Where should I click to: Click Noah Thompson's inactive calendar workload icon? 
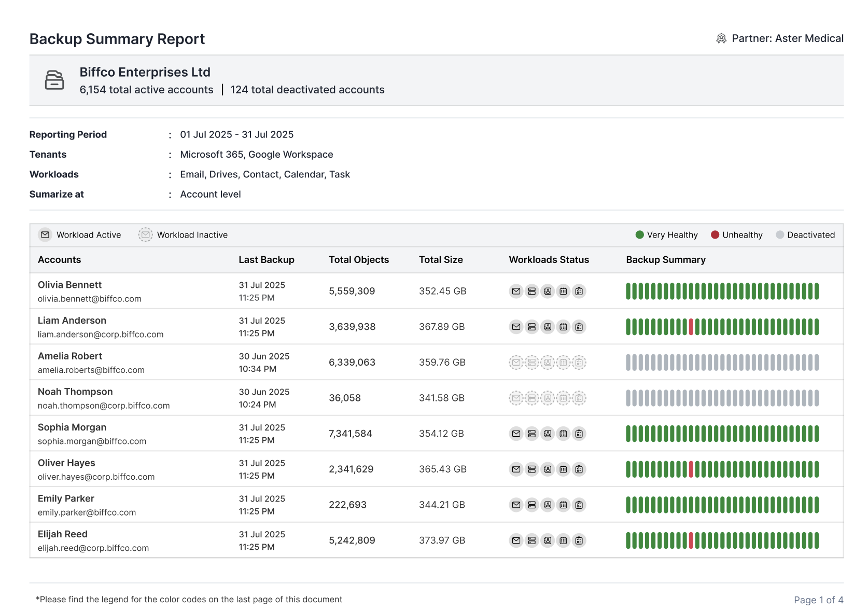pos(563,398)
